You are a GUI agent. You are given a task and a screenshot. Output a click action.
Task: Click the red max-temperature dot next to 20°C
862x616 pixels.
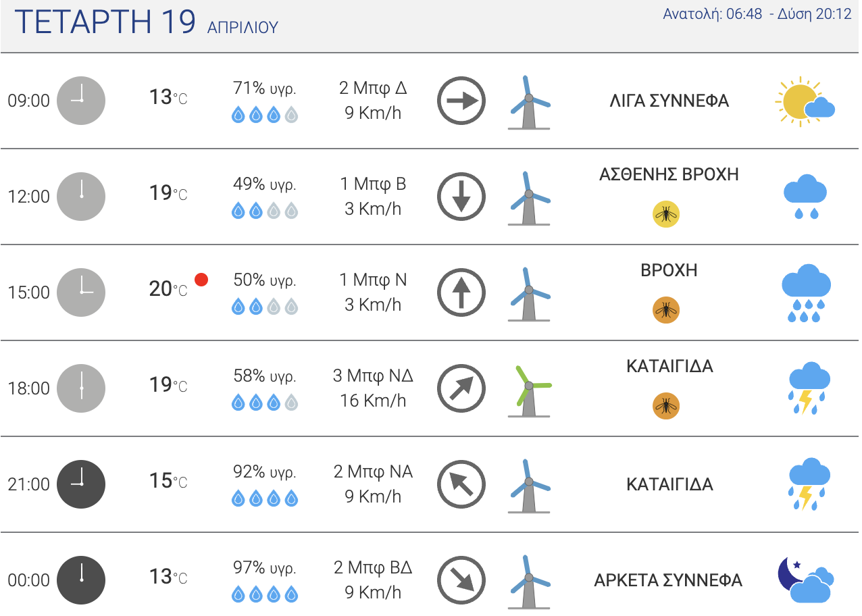[x=201, y=279]
